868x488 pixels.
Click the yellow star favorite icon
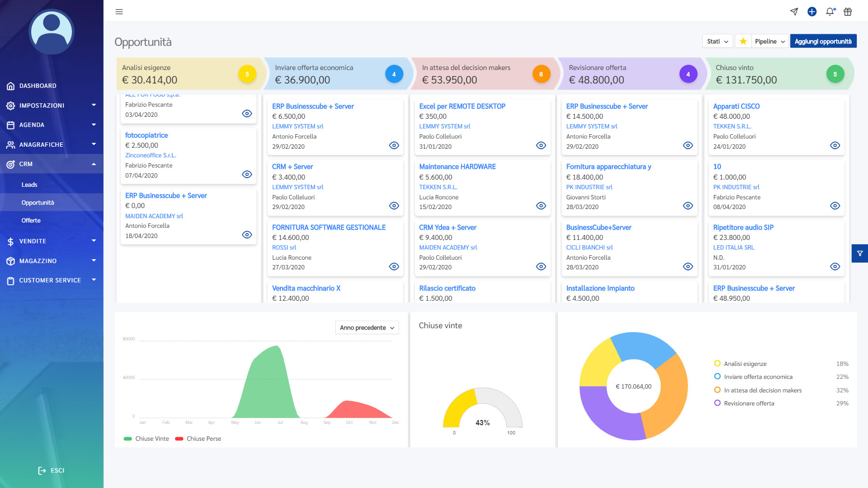click(743, 42)
